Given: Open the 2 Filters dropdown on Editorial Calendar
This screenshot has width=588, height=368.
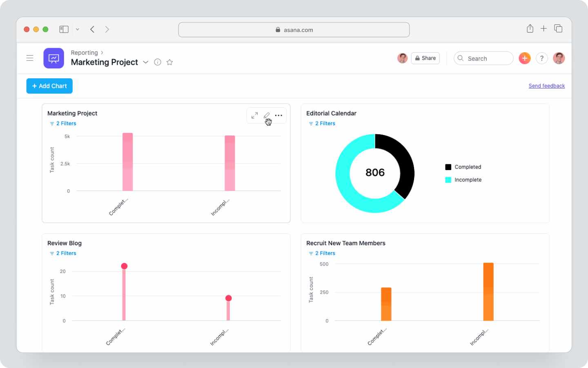Looking at the screenshot, I should click(x=322, y=123).
